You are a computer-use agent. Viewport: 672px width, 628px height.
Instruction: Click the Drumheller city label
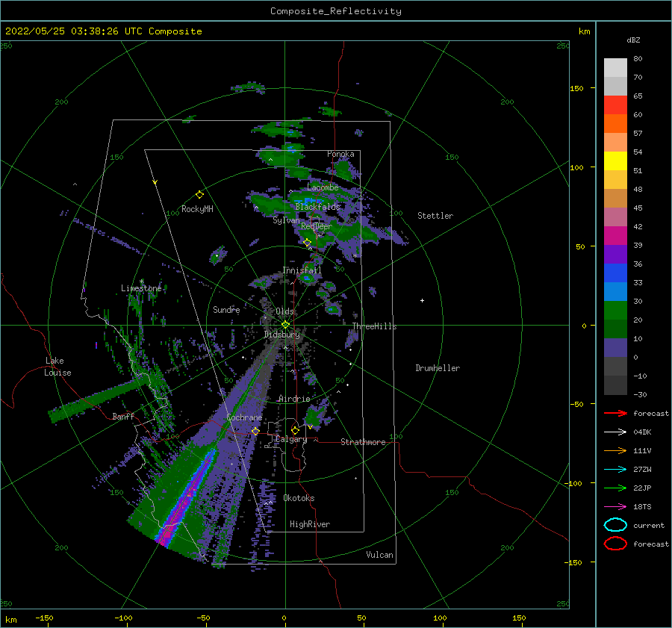(x=438, y=368)
